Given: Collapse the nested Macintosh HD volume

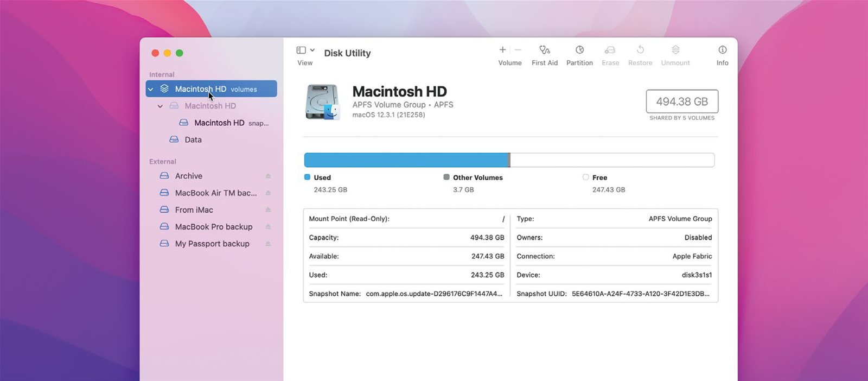Looking at the screenshot, I should click(x=160, y=106).
